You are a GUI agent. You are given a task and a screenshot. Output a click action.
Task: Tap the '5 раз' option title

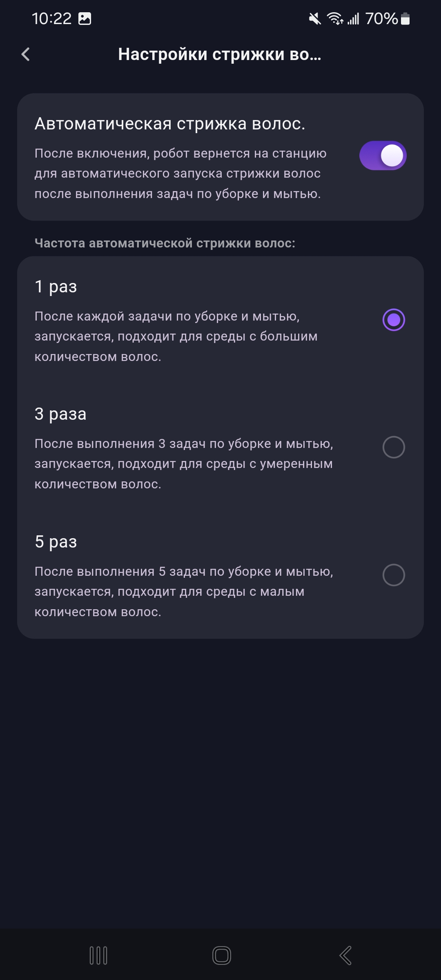pos(56,542)
